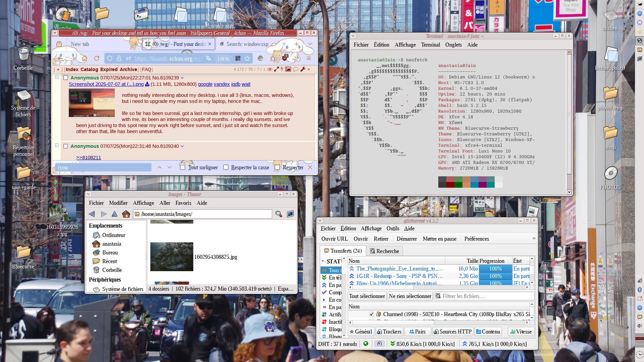Go forward in Thunar
Image resolution: width=644 pixels, height=362 pixels.
[104, 214]
